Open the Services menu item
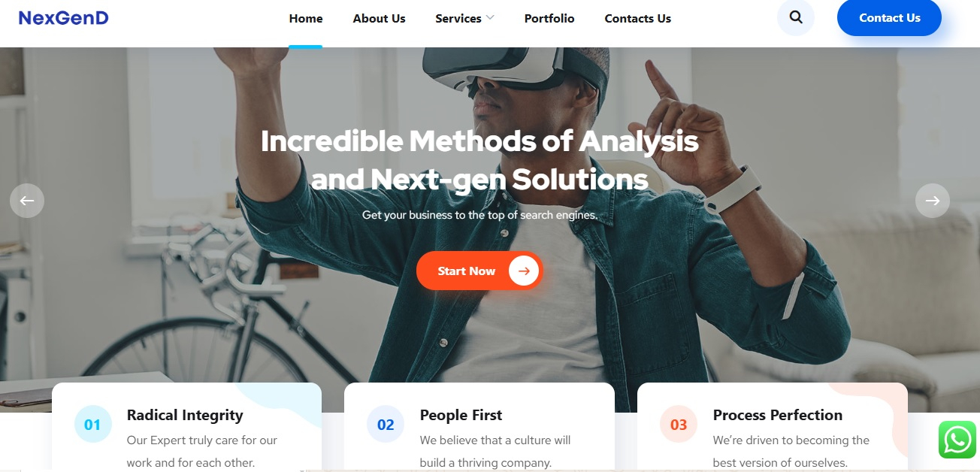 458,19
